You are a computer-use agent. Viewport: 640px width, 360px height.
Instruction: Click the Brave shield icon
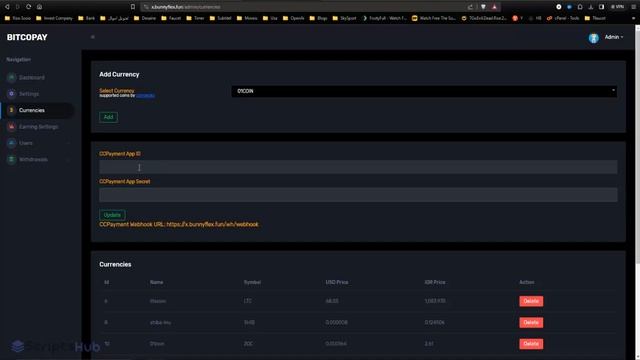coord(483,7)
